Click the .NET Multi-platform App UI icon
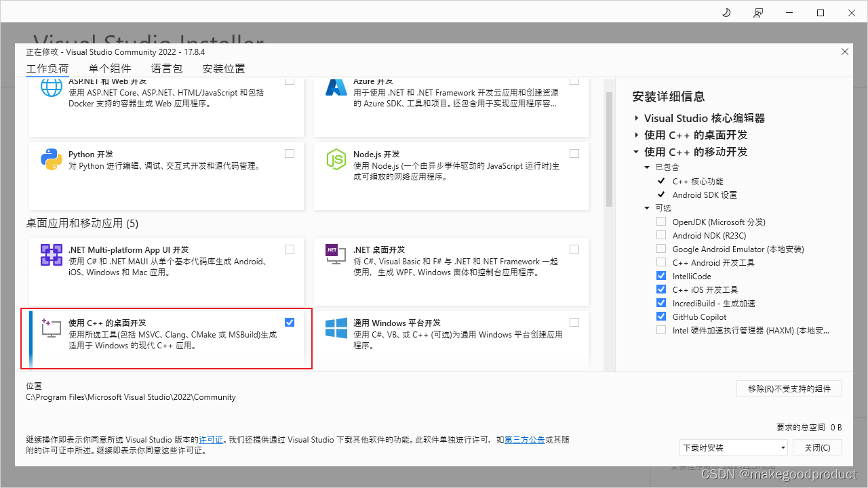The image size is (868, 488). click(52, 255)
